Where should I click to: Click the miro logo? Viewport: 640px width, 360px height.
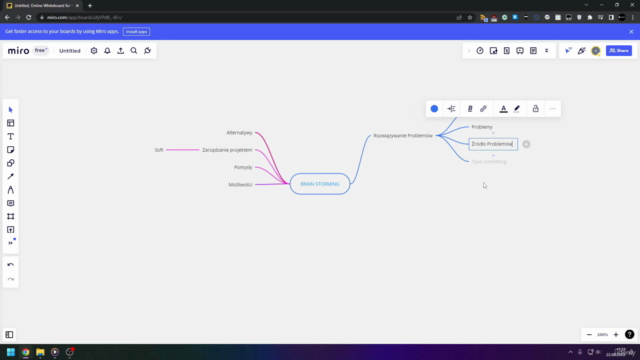(x=18, y=51)
